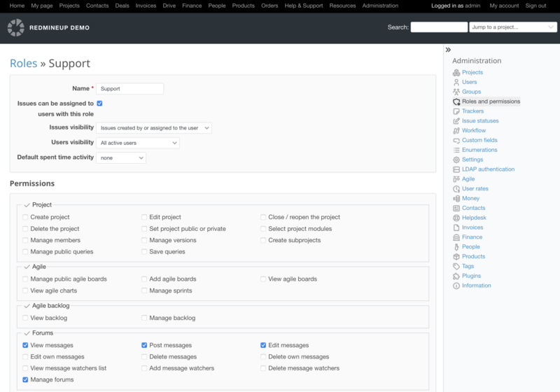Click the Trackers icon in the sidebar
Image resolution: width=560 pixels, height=392 pixels.
click(x=456, y=111)
